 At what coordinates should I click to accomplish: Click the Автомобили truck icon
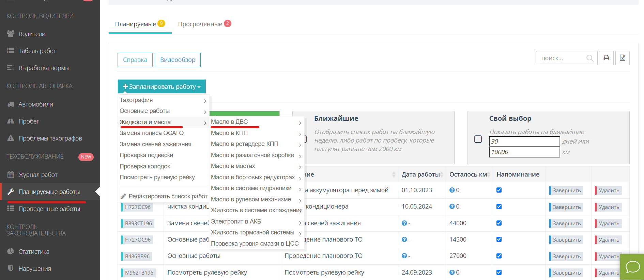pos(11,104)
